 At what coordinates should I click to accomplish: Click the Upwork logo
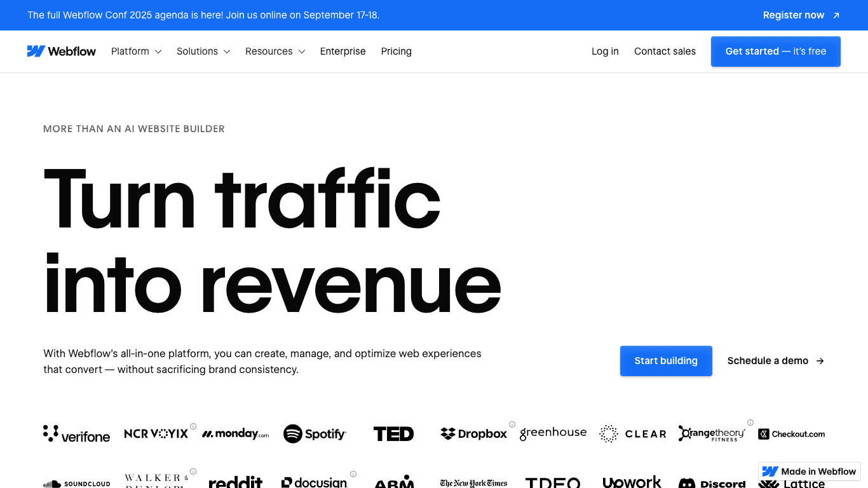(632, 483)
